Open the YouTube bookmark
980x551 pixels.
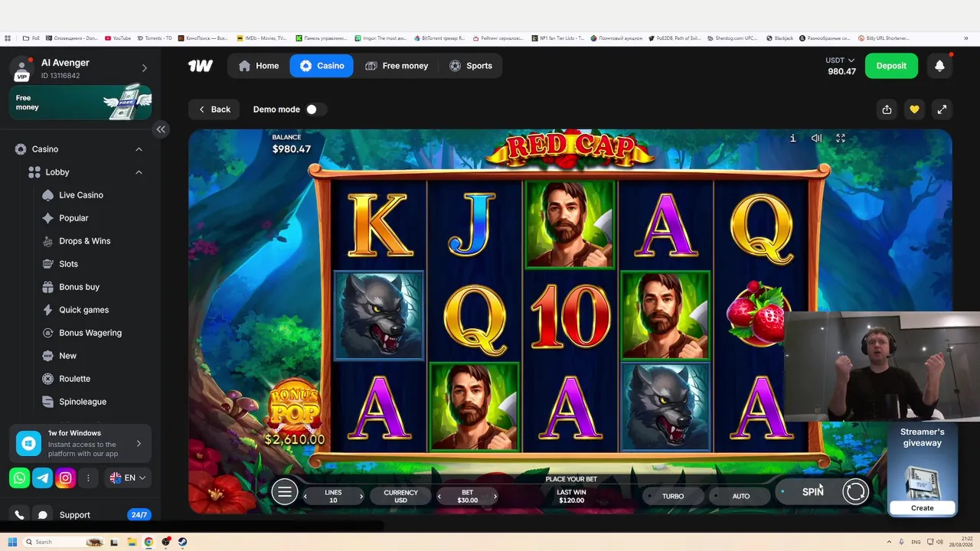tap(118, 37)
